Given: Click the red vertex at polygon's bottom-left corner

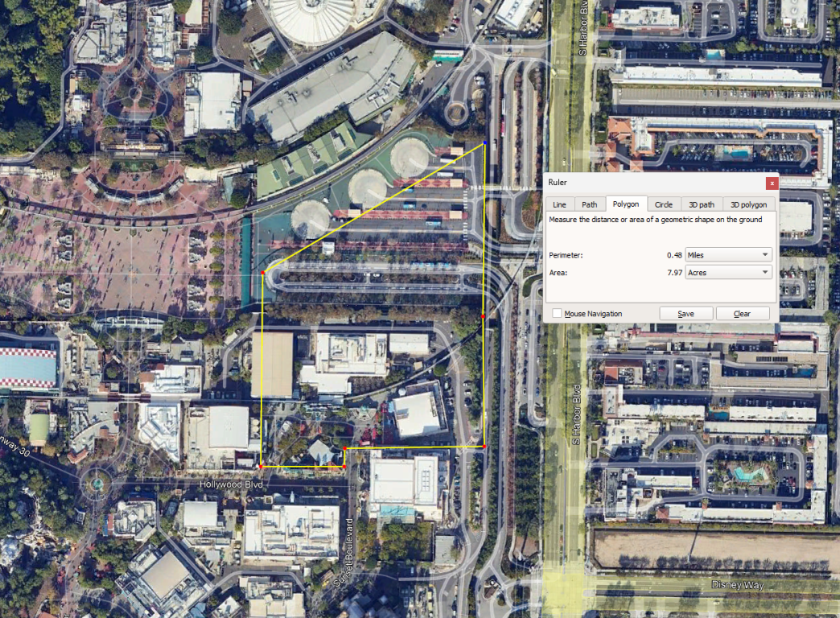Looking at the screenshot, I should click(x=261, y=466).
